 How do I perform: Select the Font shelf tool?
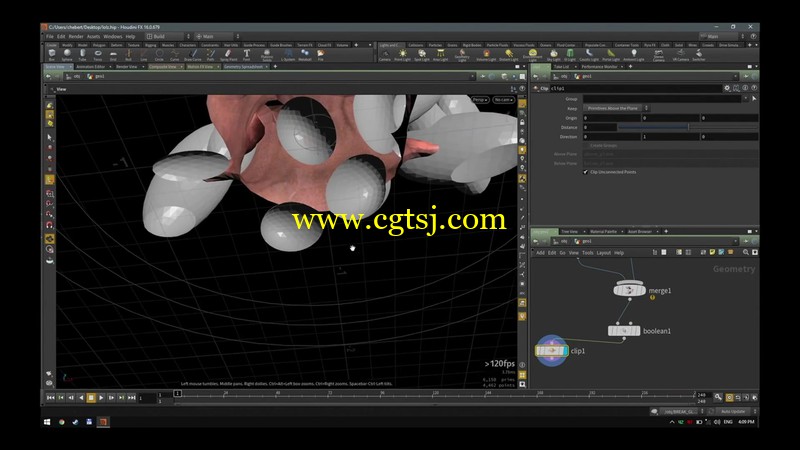[x=246, y=55]
